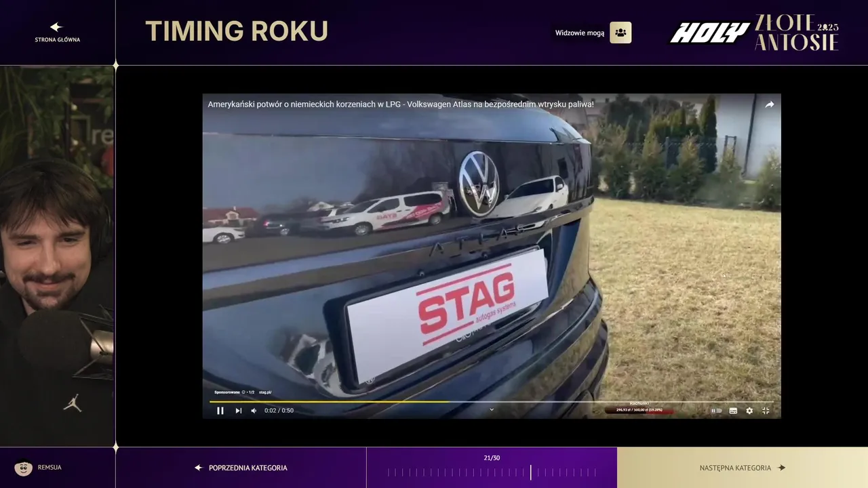
Task: Click the TIMING ROKU heading
Action: coord(237,31)
